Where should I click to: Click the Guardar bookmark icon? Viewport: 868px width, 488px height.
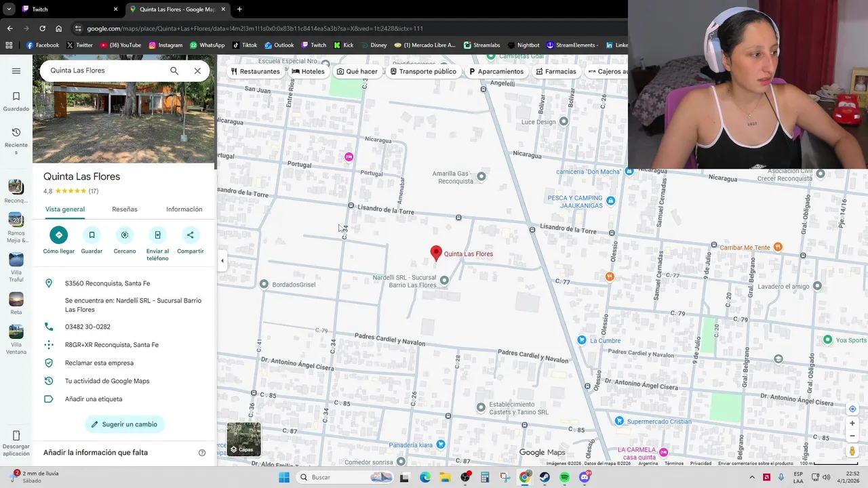92,235
